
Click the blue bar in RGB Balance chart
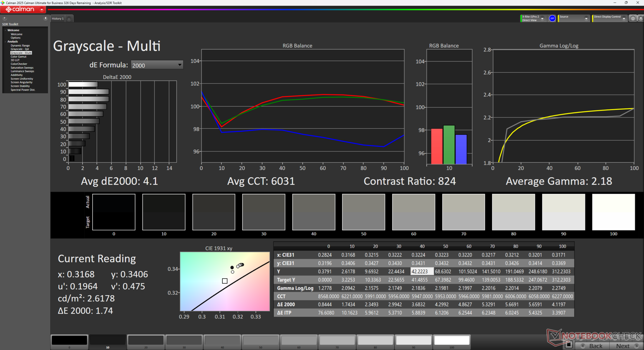tap(461, 150)
